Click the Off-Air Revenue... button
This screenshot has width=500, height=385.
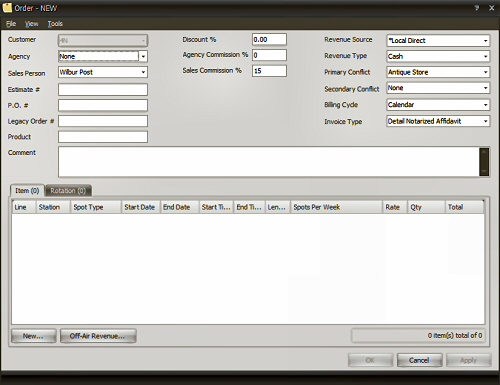point(98,336)
